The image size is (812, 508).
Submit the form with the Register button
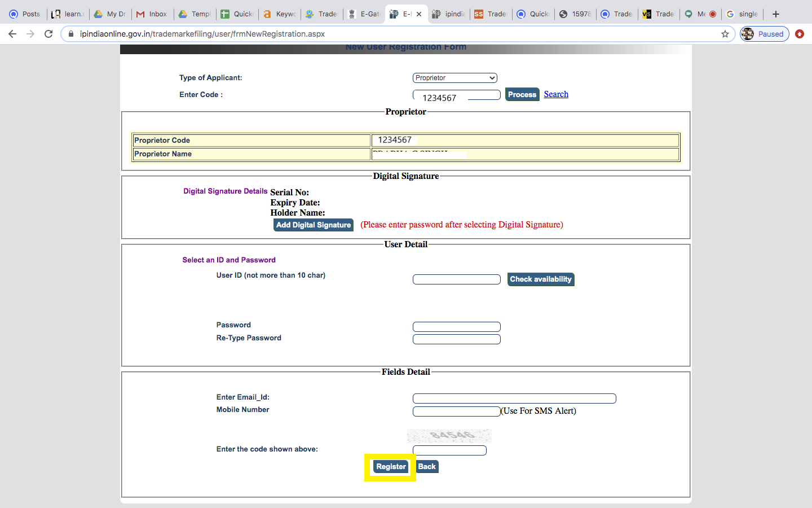click(x=391, y=467)
